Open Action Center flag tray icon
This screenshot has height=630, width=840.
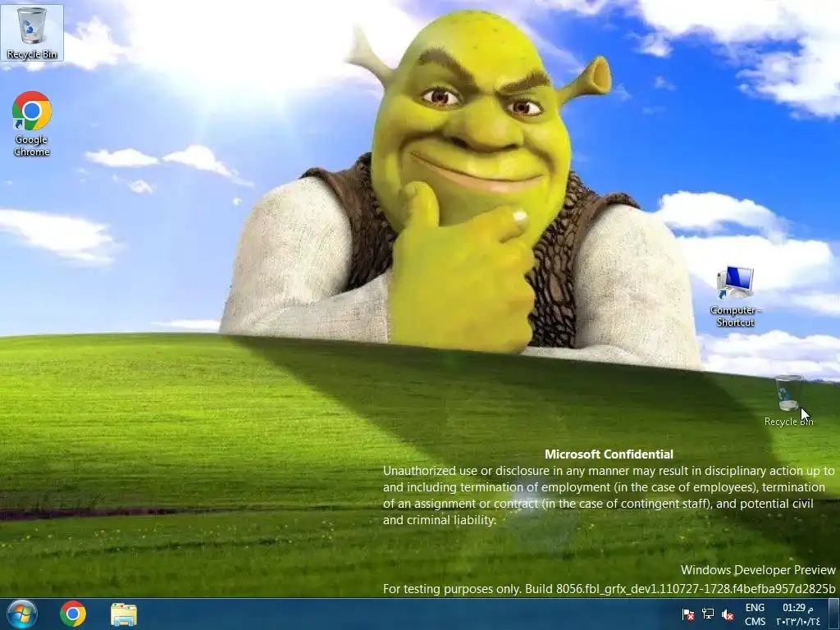click(x=688, y=614)
